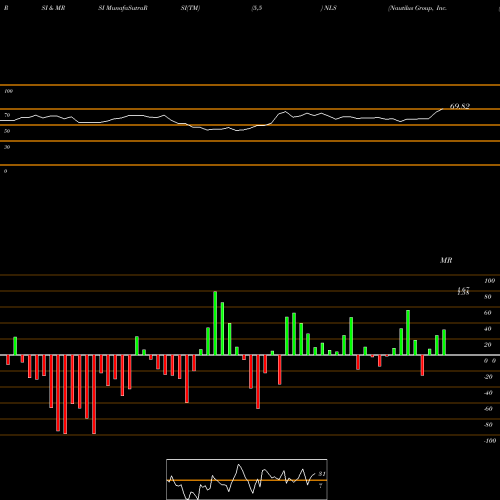Click the MR axis label -20
500x500 pixels.
(488, 377)
